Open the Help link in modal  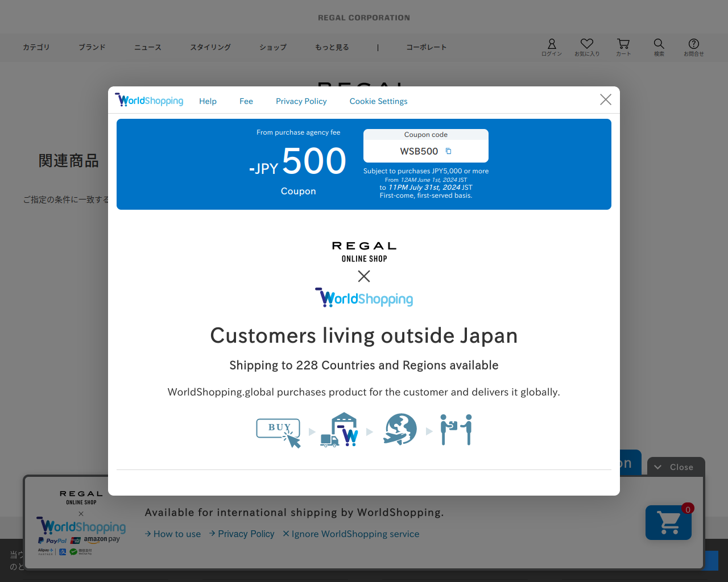[208, 101]
